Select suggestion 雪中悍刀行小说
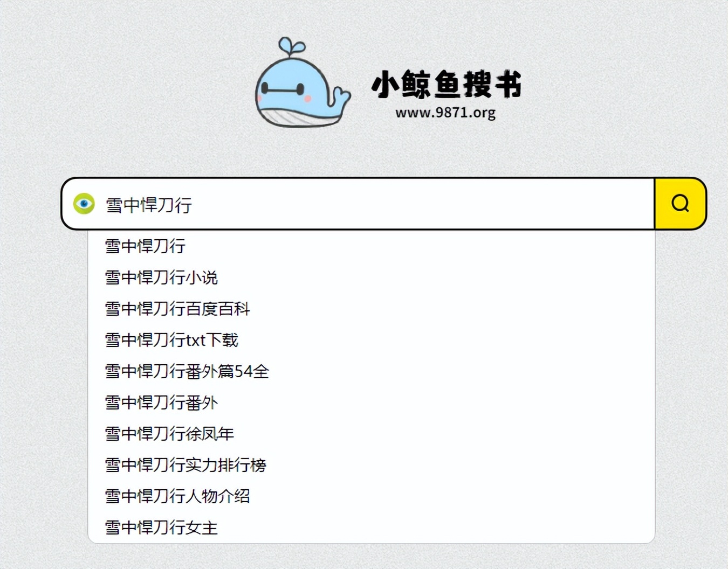 371,277
